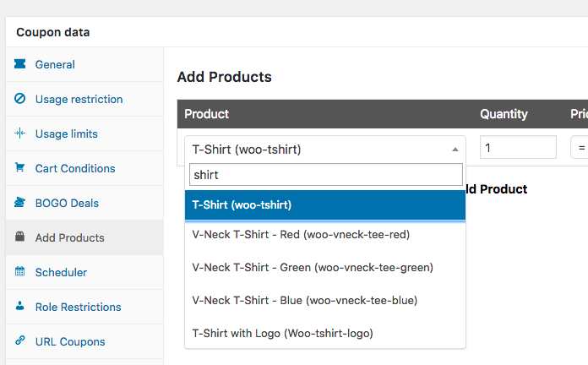The image size is (588, 365).
Task: Click the Role Restrictions user icon
Action: [x=19, y=307]
